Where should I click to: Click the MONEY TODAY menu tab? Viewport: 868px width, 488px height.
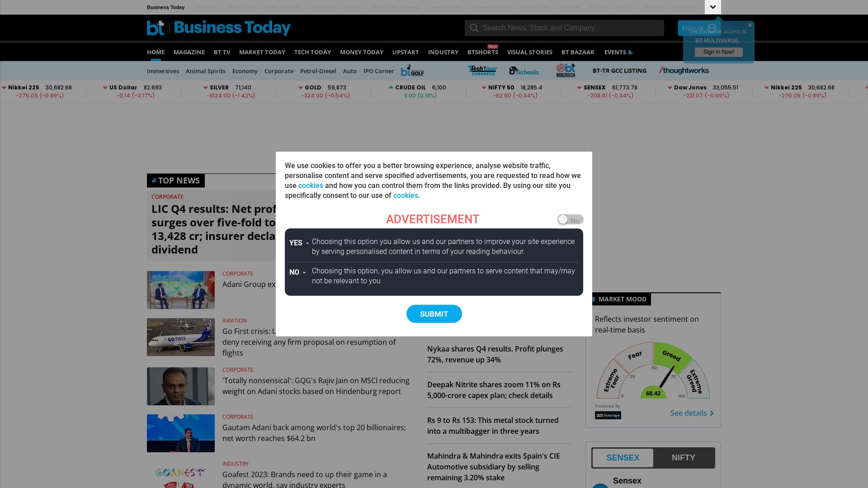tap(362, 52)
